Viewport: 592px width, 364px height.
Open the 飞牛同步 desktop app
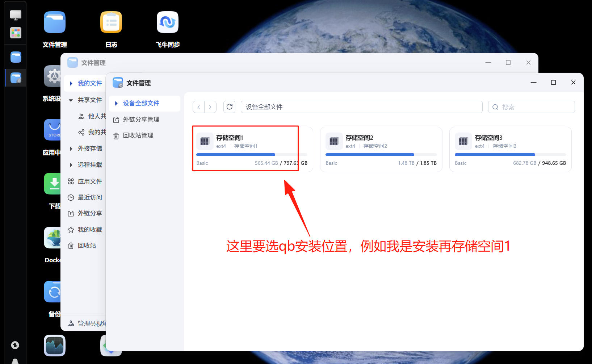(x=168, y=22)
